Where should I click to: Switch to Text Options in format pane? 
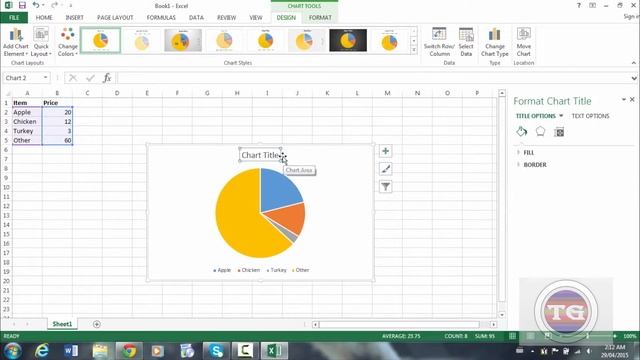coord(590,116)
